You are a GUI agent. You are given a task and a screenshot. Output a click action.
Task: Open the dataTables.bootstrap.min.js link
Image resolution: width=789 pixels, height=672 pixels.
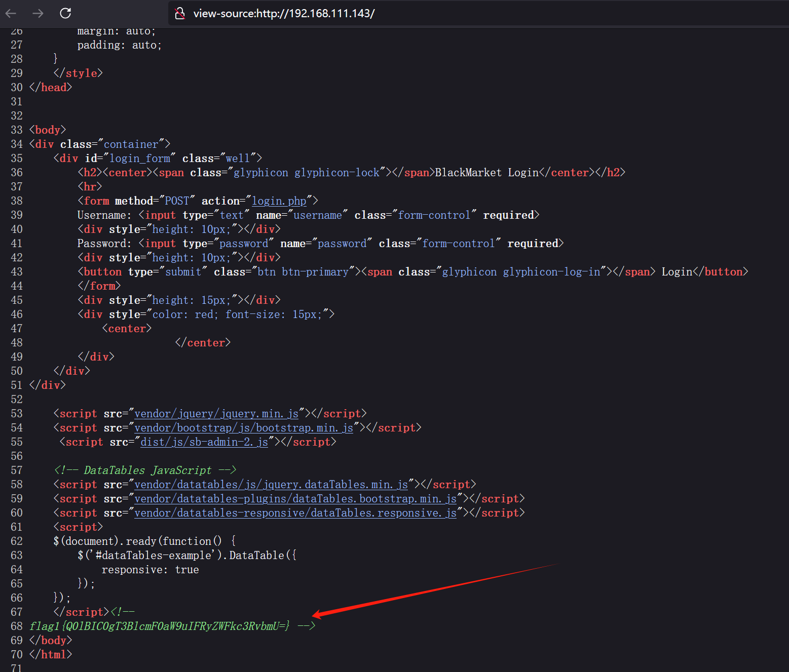(295, 499)
